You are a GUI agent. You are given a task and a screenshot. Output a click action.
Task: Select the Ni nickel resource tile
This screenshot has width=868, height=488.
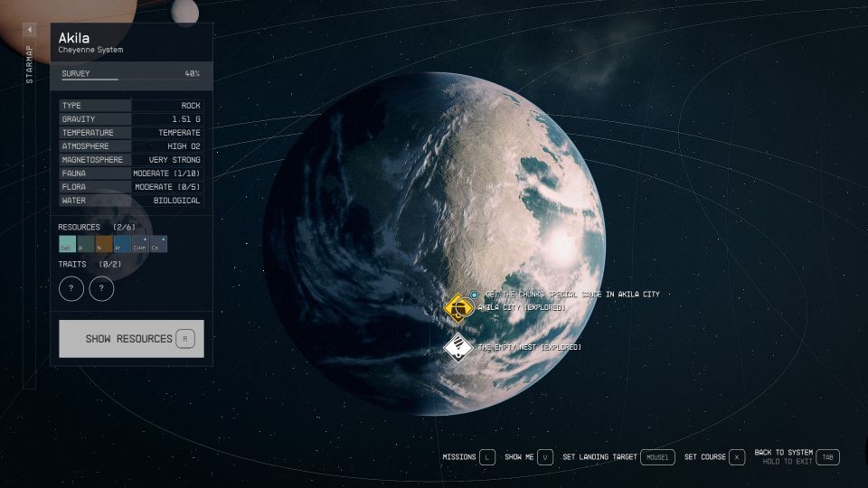pos(103,244)
